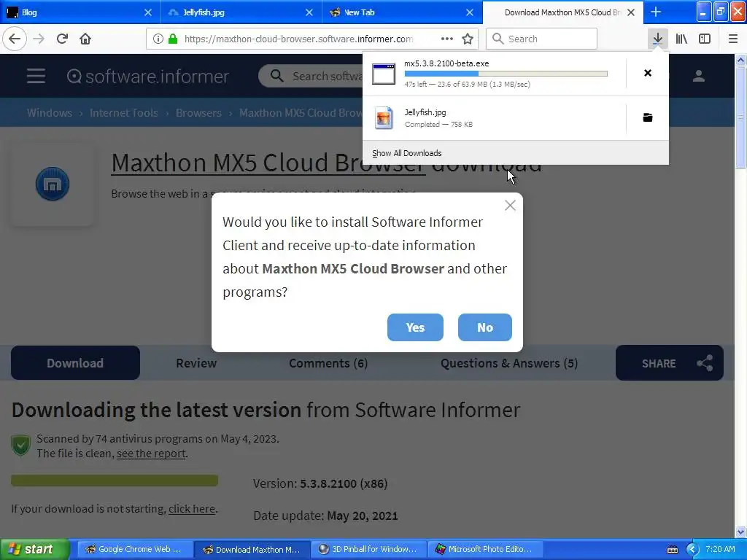The width and height of the screenshot is (747, 560).
Task: Click the Maxthon browser logo icon
Action: click(x=53, y=184)
